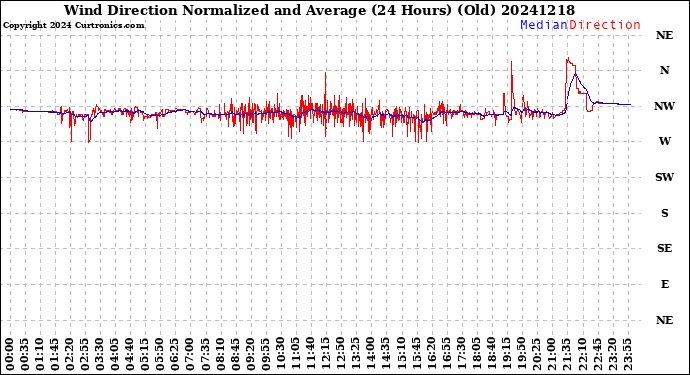This screenshot has width=690, height=375.
Task: Click the 07:00 time label
Action: [x=191, y=355]
